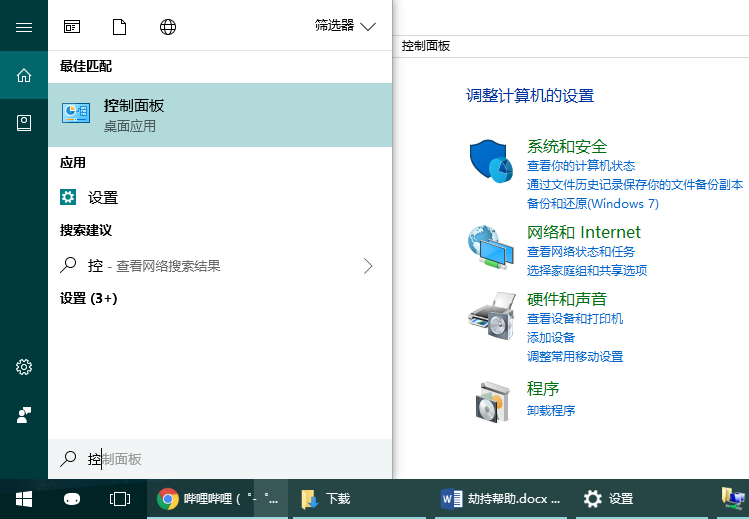Image resolution: width=749 pixels, height=519 pixels.
Task: Expand the 筛选器 filter dropdown
Action: click(x=345, y=26)
